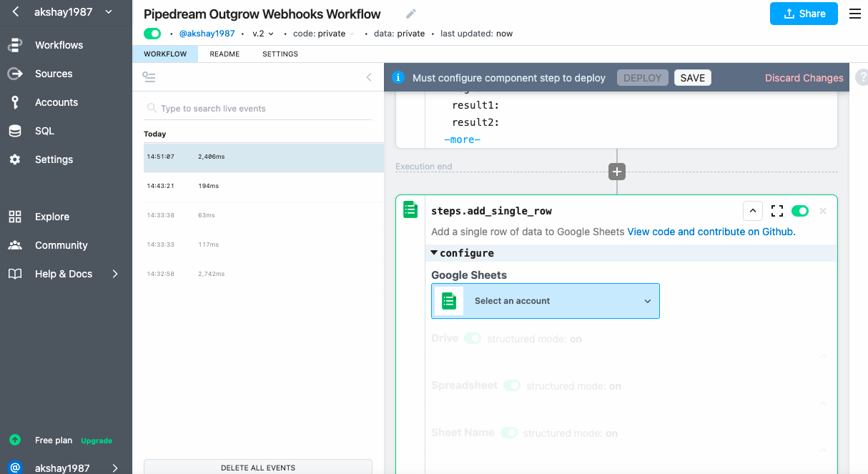Viewport: 868px width, 474px height.
Task: Expand the -more- output link
Action: 463,139
